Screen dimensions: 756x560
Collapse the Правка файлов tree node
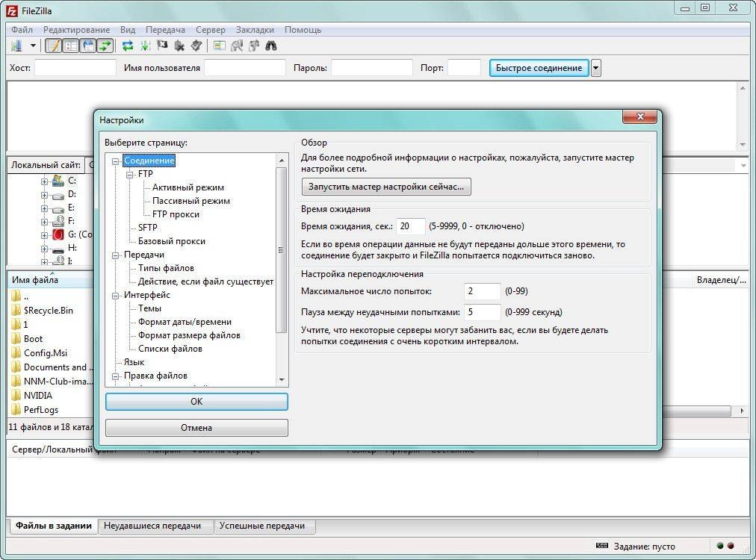click(x=115, y=376)
